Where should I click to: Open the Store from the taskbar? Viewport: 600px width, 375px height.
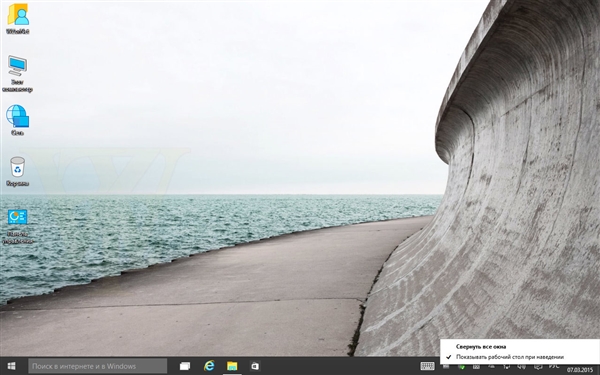tap(255, 366)
